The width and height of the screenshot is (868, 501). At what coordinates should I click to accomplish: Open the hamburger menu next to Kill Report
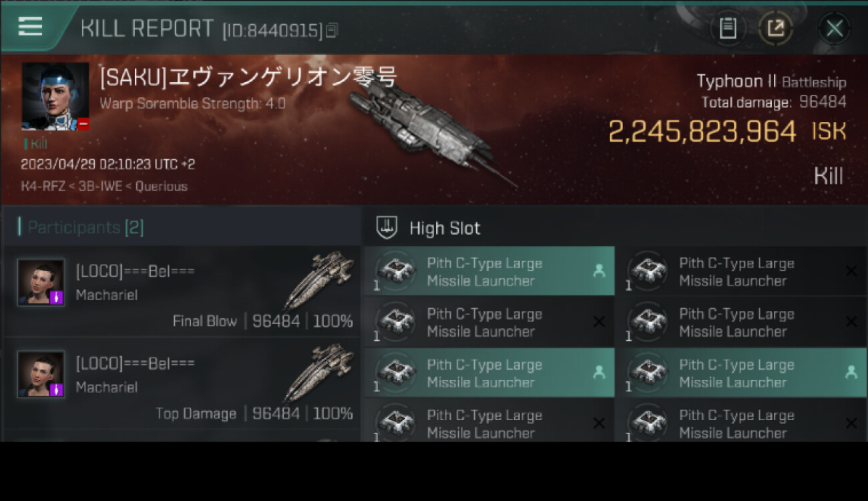point(30,27)
